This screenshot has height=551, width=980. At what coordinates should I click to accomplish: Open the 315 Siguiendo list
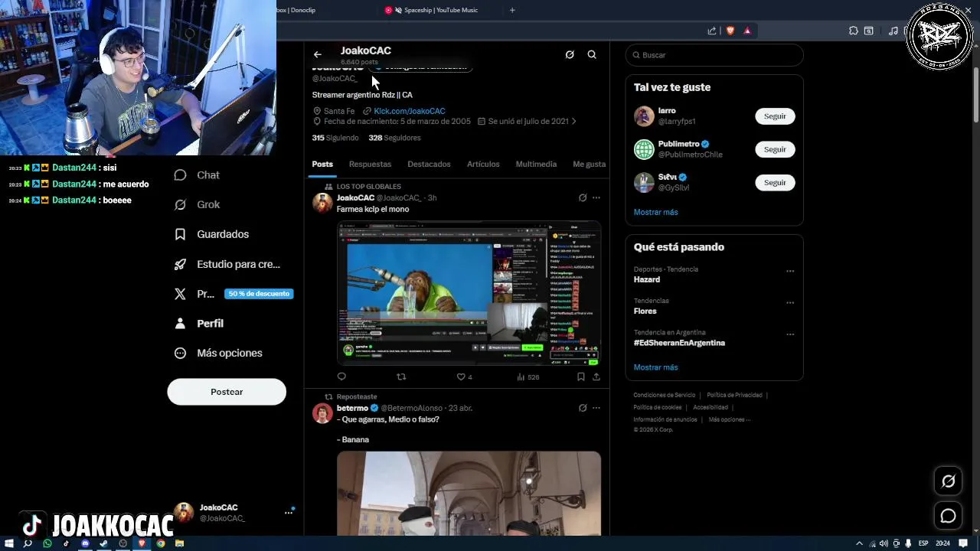(335, 138)
